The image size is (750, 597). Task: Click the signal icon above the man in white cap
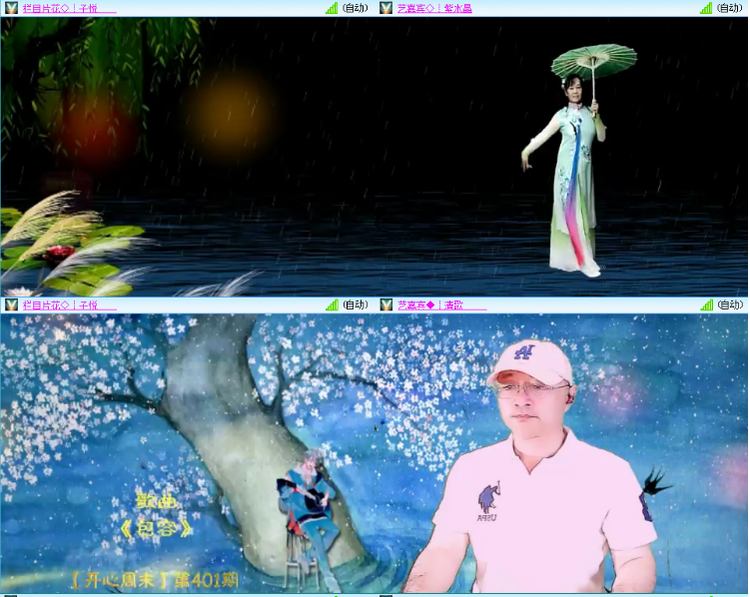[x=706, y=305]
